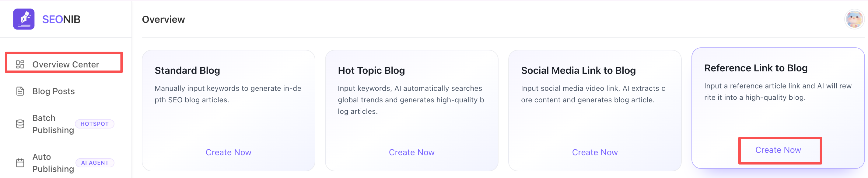868x178 pixels.
Task: Click Create Now under Reference Link to Blog
Action: coord(778,150)
